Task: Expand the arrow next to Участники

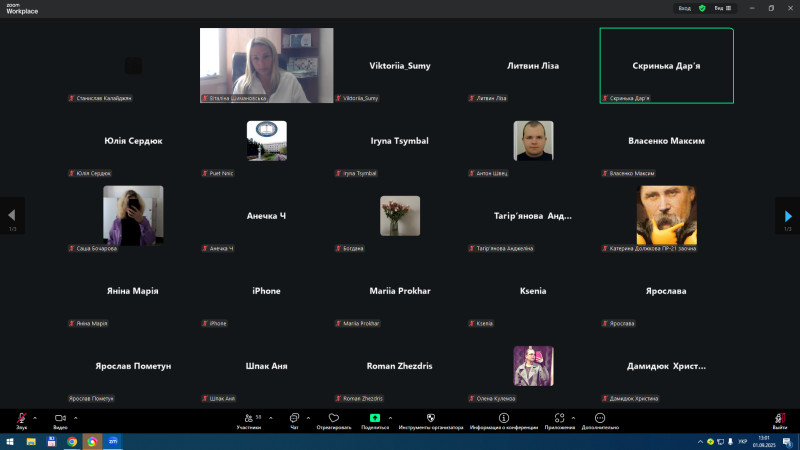Action: [x=271, y=417]
